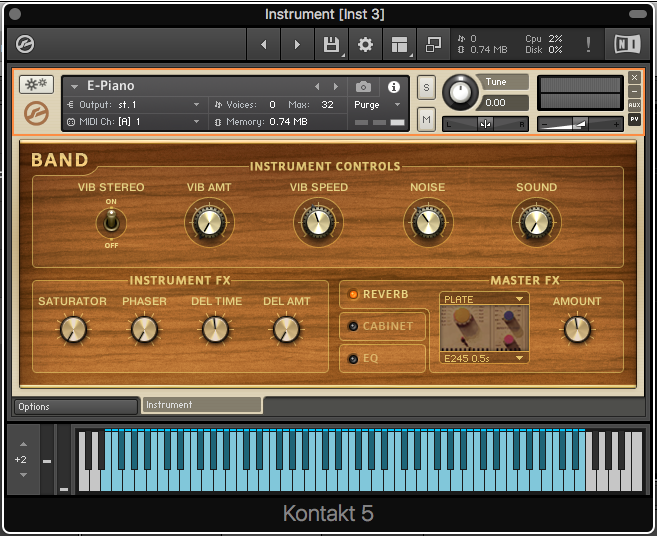Image resolution: width=657 pixels, height=536 pixels.
Task: Click the PHASER knob
Action: point(144,329)
